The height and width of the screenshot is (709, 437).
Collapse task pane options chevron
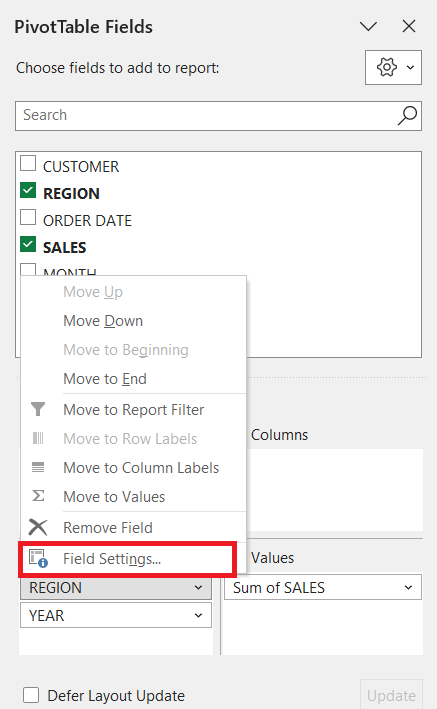(x=368, y=26)
